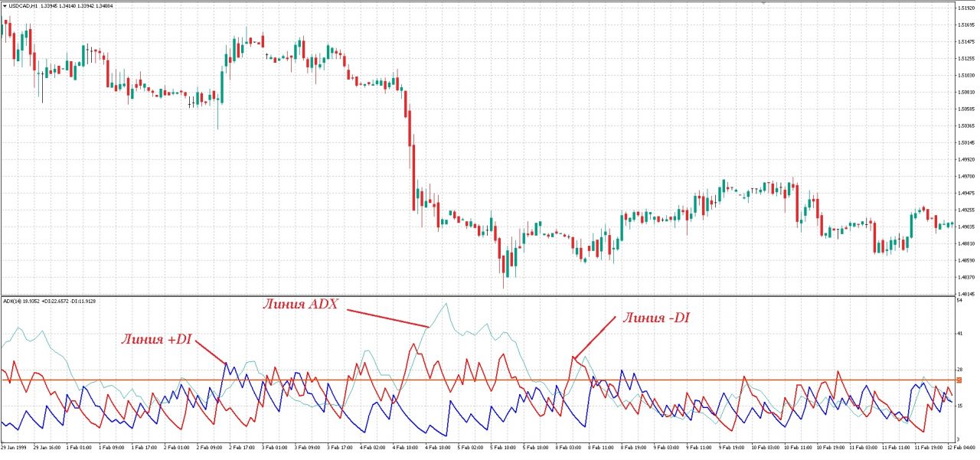The height and width of the screenshot is (460, 980).
Task: Select the '5 Feb 10:00' time label
Action: click(504, 446)
